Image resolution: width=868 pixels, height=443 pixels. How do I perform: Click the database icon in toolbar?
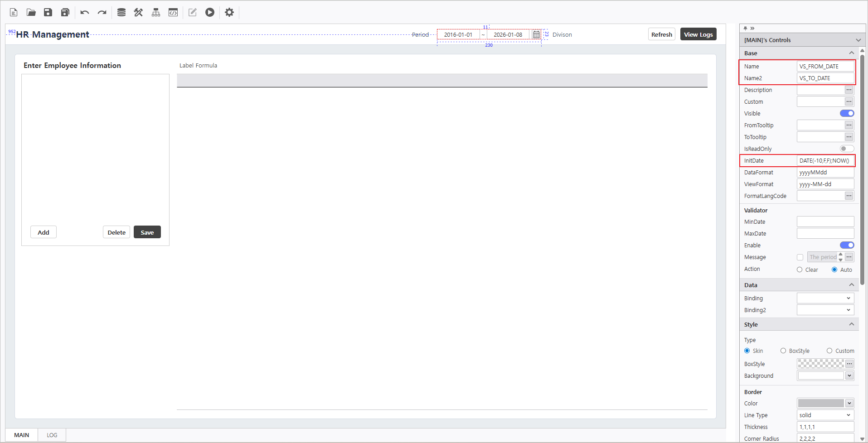point(121,12)
